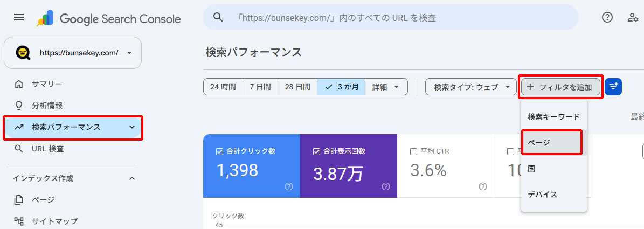Select the 28 日間 date range
The image size is (644, 229).
[297, 87]
